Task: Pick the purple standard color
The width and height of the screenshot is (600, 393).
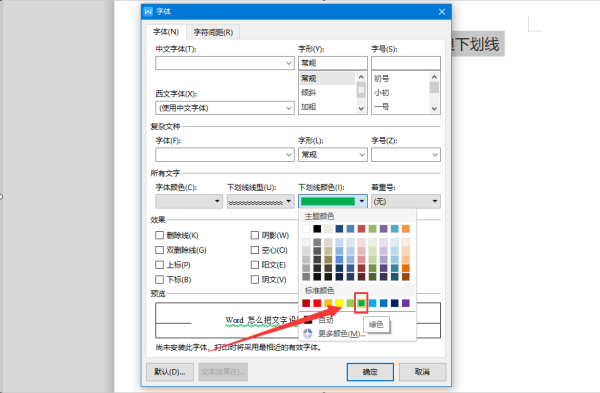Action: click(406, 303)
